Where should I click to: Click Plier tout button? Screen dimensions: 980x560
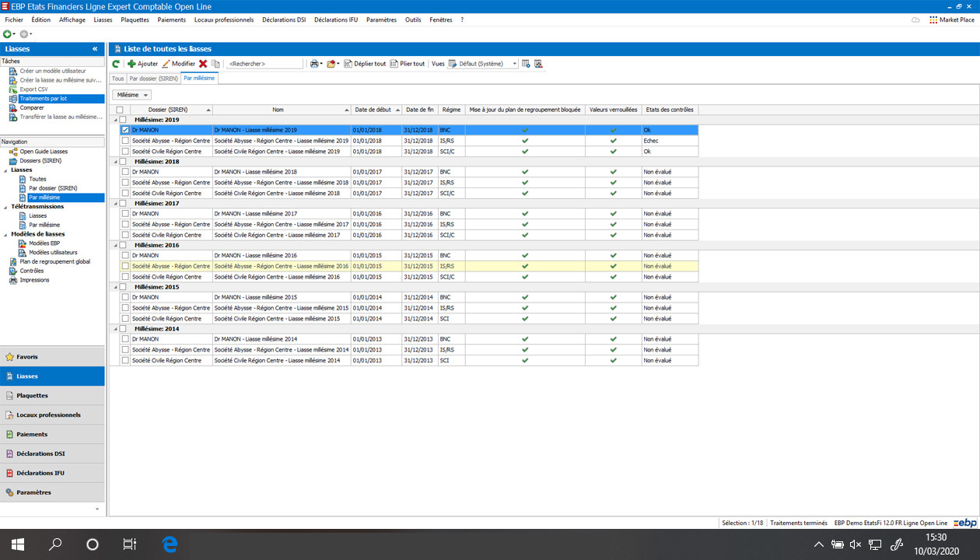408,64
